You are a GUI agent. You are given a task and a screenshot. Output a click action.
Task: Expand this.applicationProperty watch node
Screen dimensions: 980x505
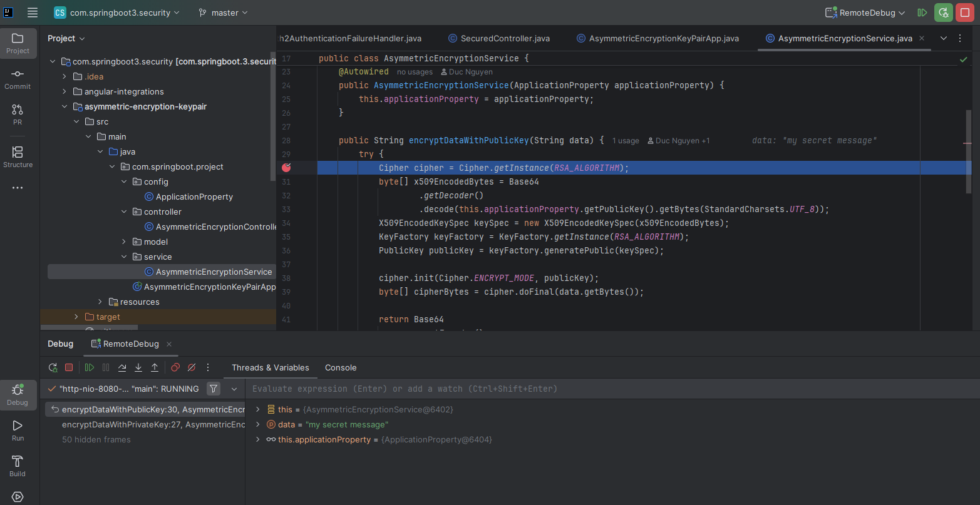click(x=257, y=439)
